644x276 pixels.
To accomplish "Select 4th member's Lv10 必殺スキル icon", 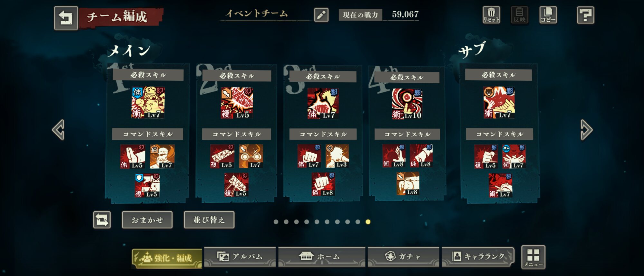I will (x=407, y=104).
